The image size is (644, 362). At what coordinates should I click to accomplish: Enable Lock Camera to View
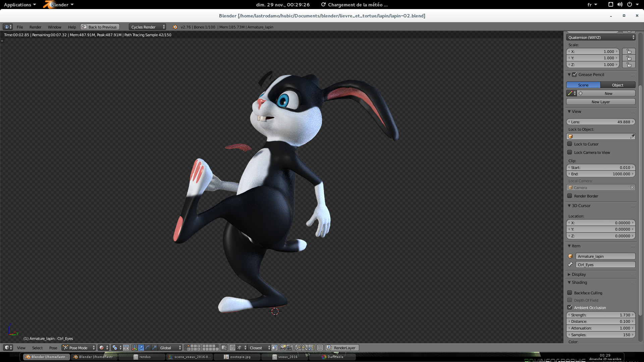tap(570, 153)
